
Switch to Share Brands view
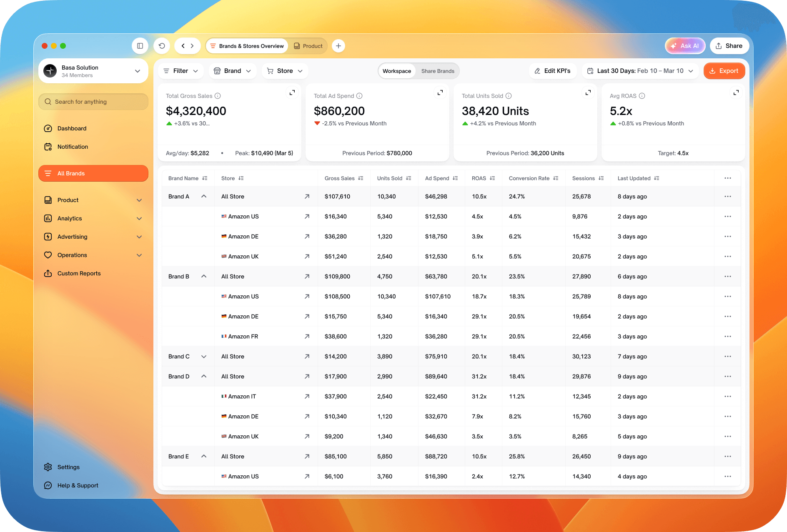(x=438, y=71)
